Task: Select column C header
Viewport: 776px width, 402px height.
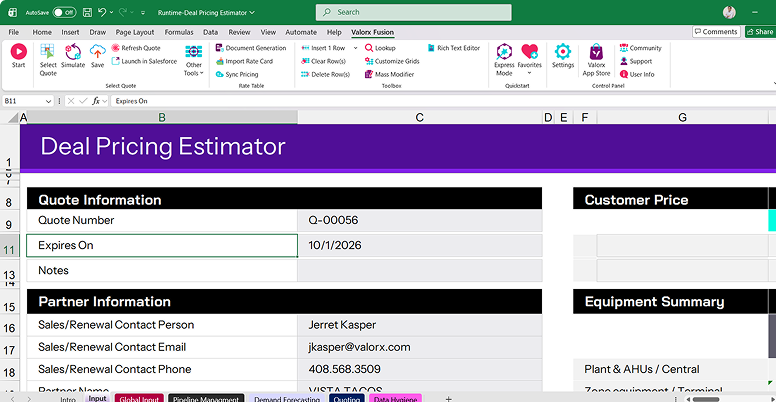Action: (x=420, y=117)
